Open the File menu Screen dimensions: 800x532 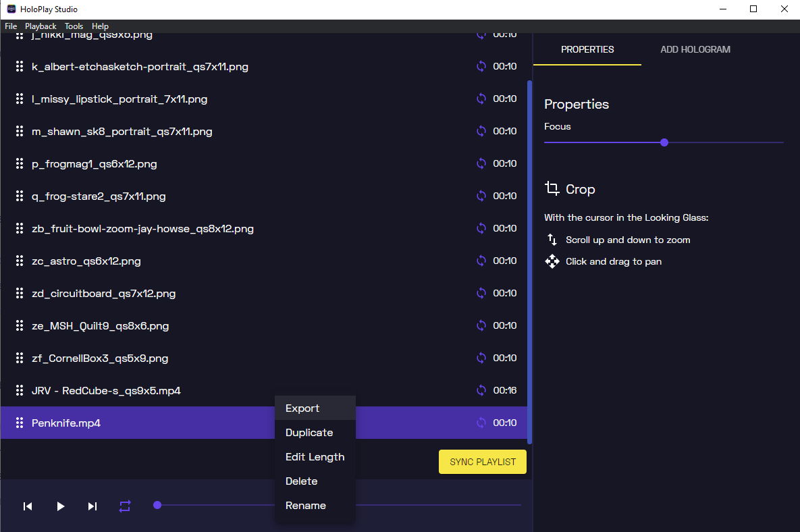tap(11, 26)
